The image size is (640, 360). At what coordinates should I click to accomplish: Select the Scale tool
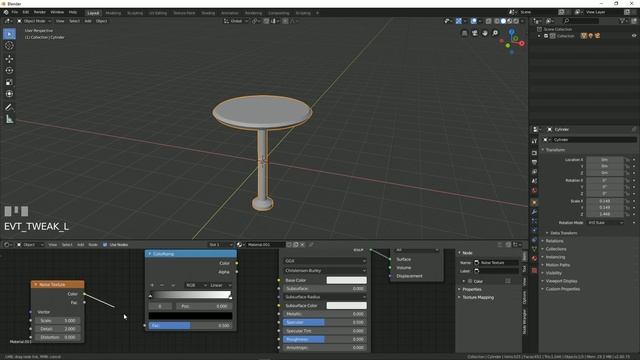pos(9,82)
